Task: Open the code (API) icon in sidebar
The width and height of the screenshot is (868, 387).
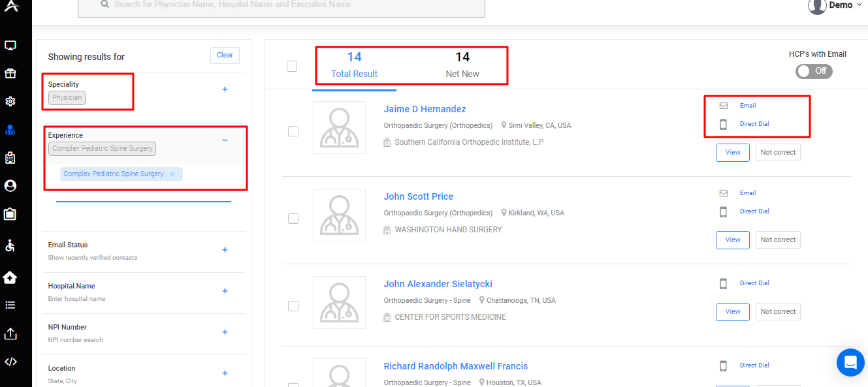Action: [x=9, y=361]
